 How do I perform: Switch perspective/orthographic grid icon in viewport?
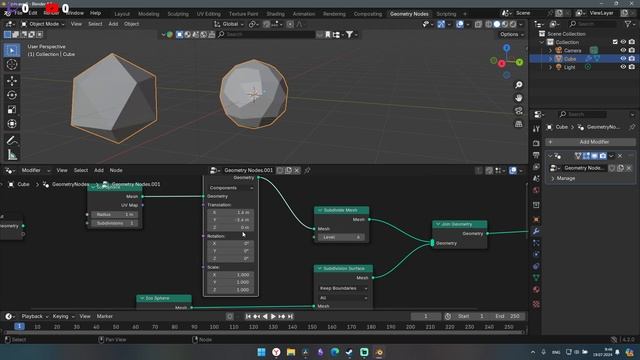518,124
